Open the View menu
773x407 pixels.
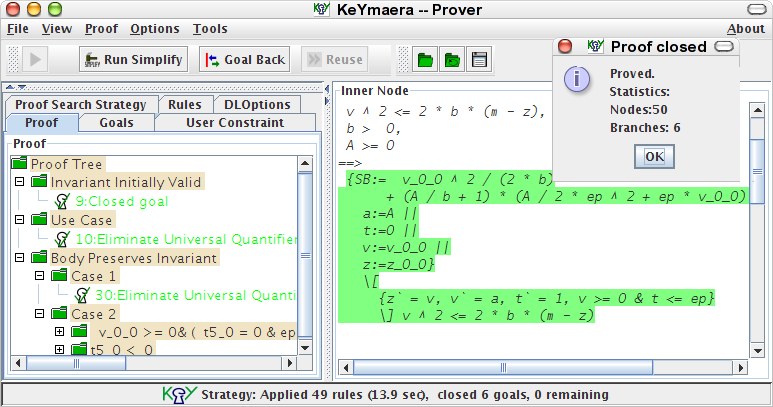57,29
